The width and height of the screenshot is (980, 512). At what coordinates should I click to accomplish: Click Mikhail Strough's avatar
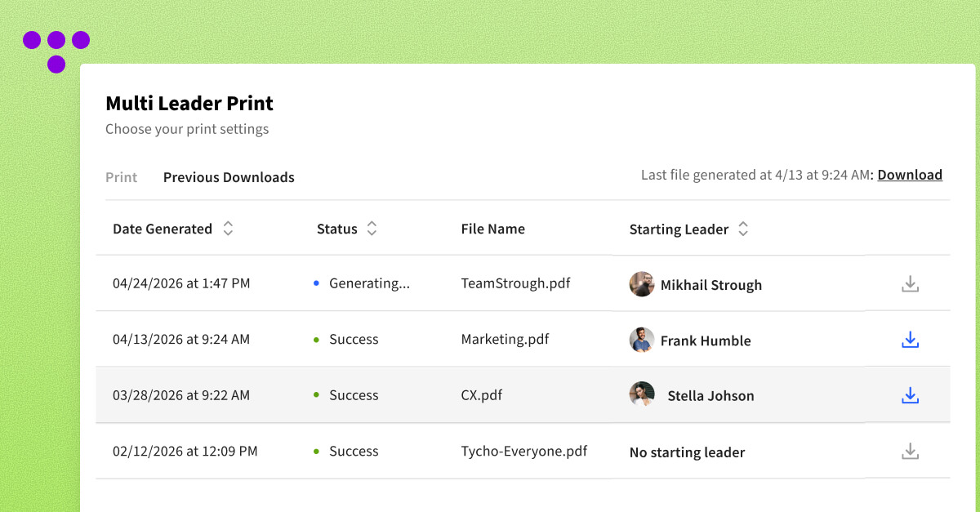click(642, 284)
